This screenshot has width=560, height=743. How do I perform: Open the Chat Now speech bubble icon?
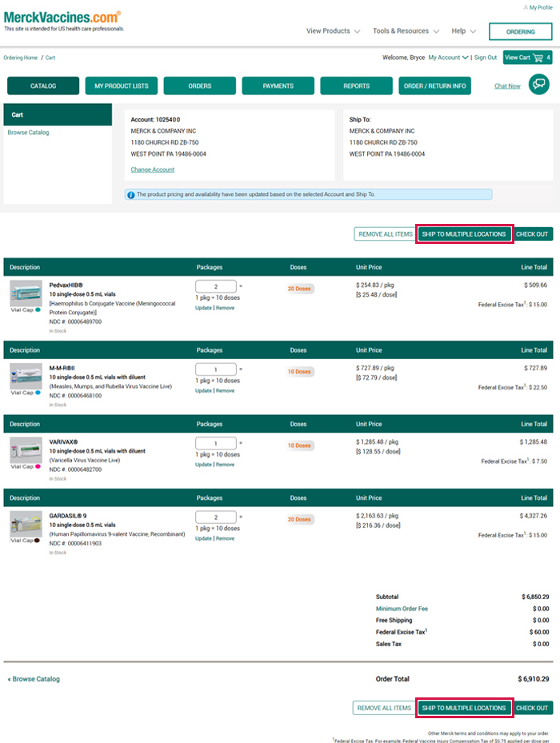(539, 84)
